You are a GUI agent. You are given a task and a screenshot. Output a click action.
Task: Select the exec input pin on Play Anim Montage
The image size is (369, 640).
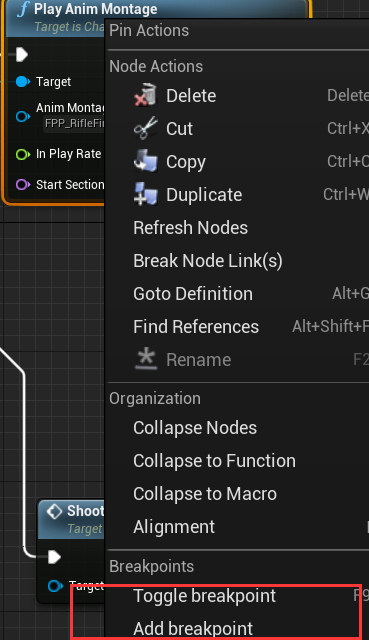[22, 54]
